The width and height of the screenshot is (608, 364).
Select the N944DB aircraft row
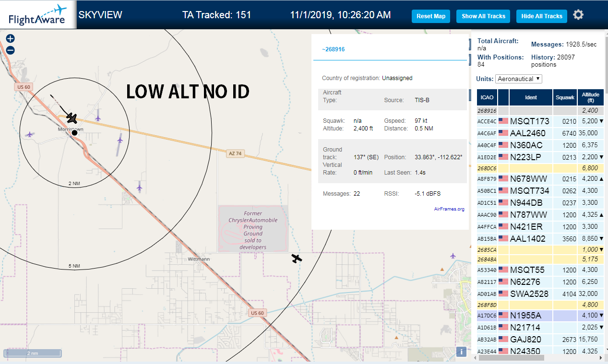[x=540, y=202]
